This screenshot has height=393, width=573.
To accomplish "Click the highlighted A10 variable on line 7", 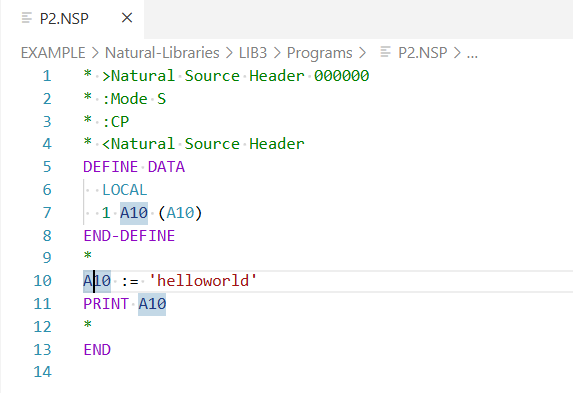I will (134, 213).
